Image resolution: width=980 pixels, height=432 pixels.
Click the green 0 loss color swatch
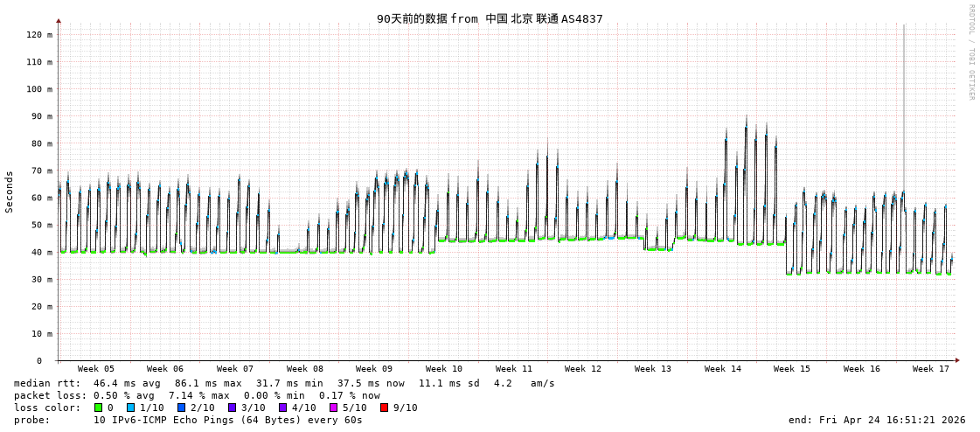99,408
